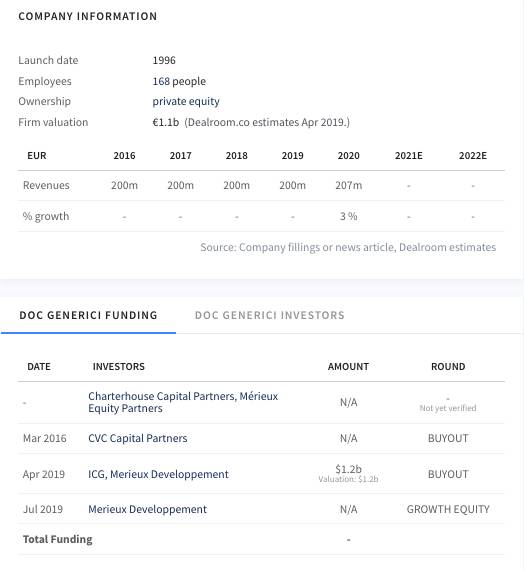Switch to Doc Generici Investors tab

(x=269, y=315)
